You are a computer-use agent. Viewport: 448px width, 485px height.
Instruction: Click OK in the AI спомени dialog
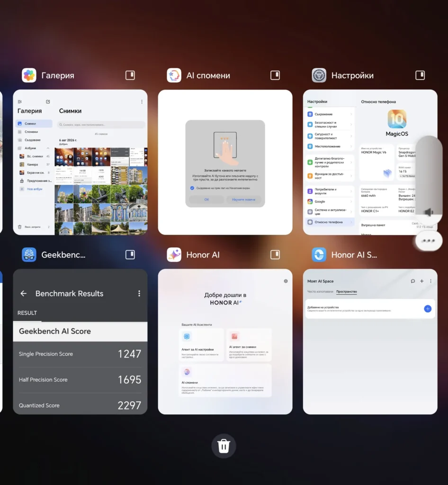coord(206,199)
